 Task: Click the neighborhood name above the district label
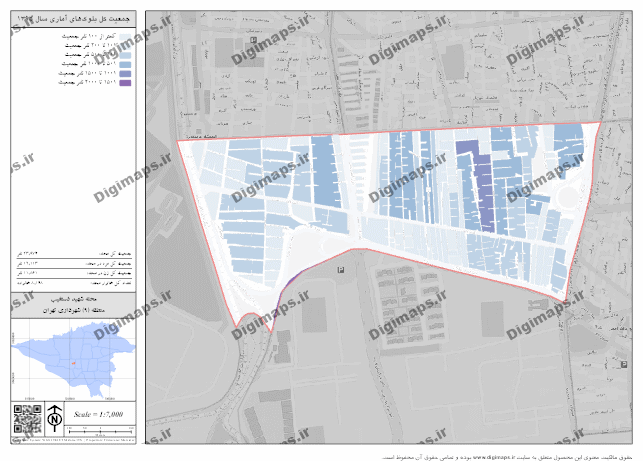(x=74, y=299)
